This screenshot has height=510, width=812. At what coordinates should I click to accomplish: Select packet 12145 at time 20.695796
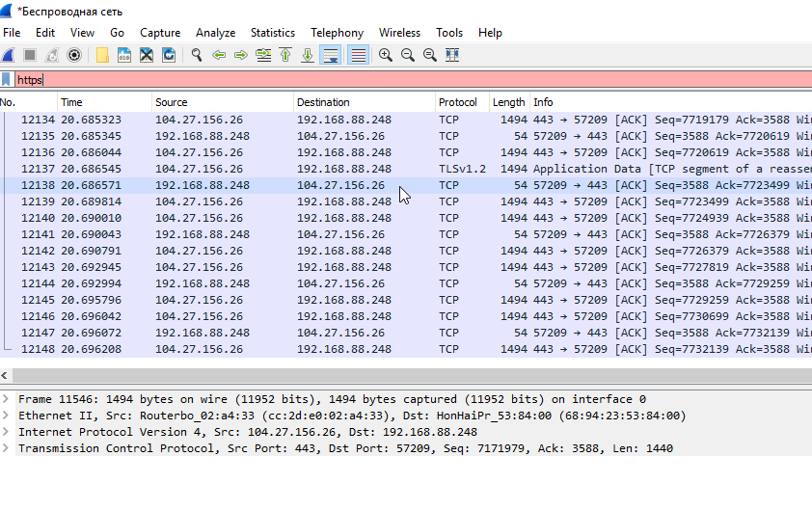click(x=406, y=300)
